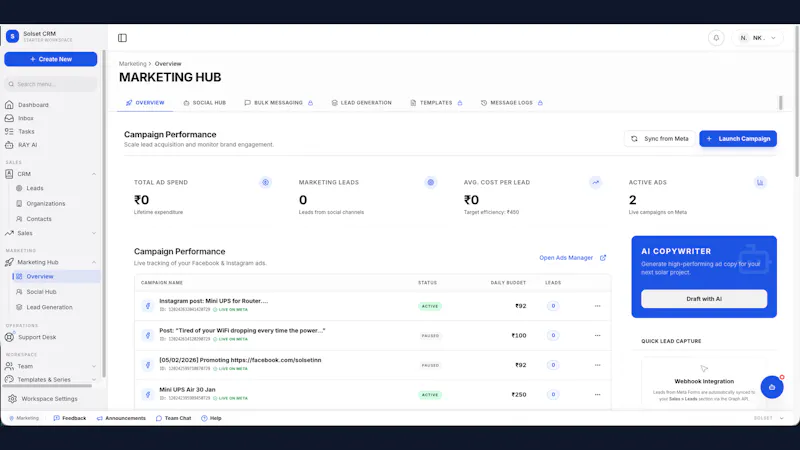
Task: Click Facebook icon on Instagram post campaign row
Action: (148, 306)
